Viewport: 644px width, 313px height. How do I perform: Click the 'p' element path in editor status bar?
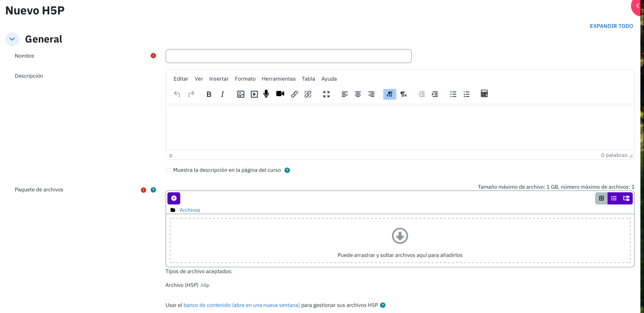171,155
